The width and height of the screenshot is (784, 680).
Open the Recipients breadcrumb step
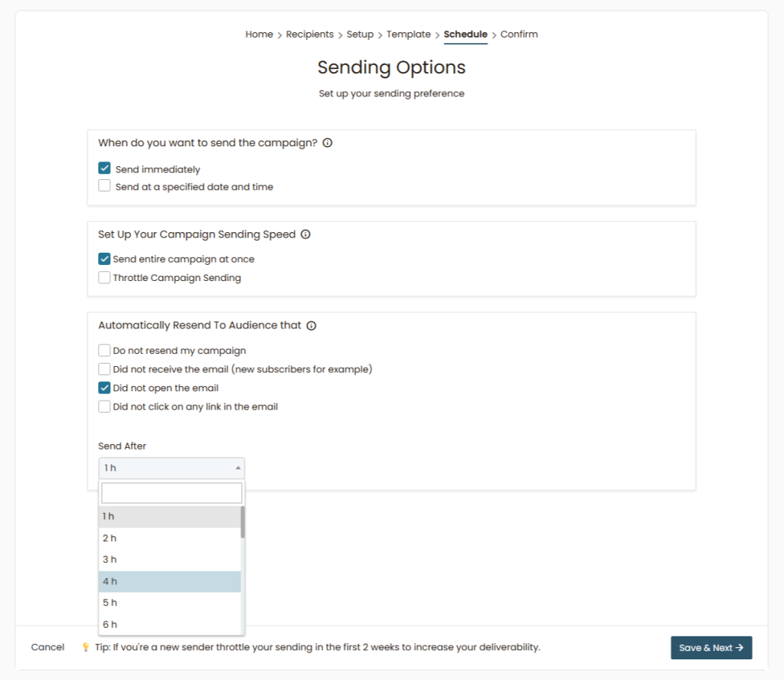click(309, 34)
